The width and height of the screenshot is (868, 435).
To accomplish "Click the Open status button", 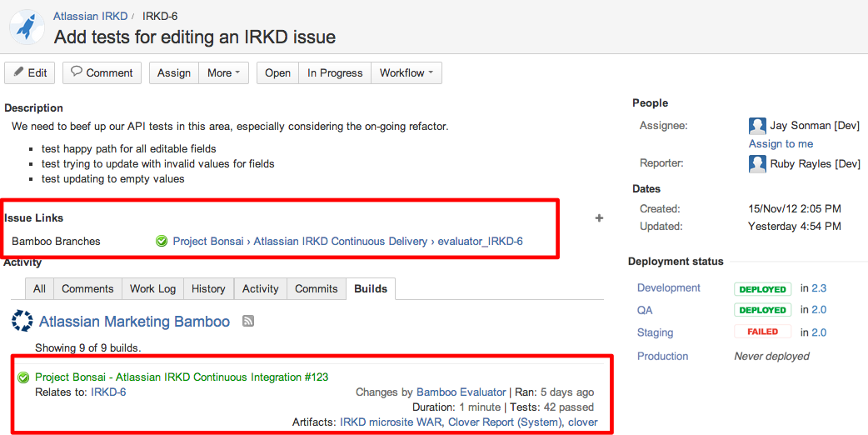I will 278,73.
